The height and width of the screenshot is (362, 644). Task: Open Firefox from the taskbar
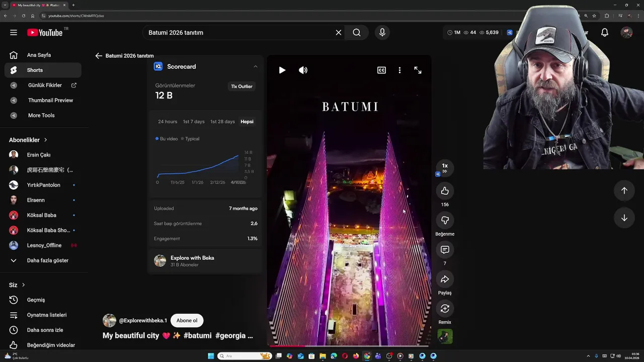[x=356, y=356]
